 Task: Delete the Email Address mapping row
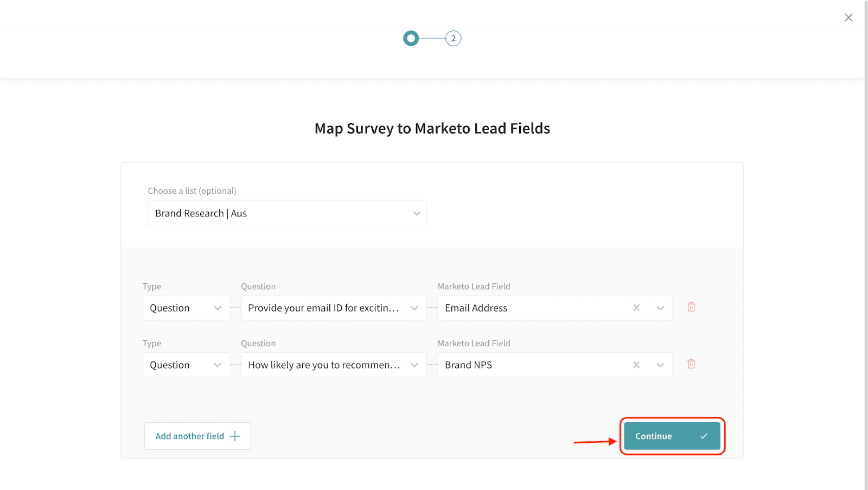coord(691,307)
